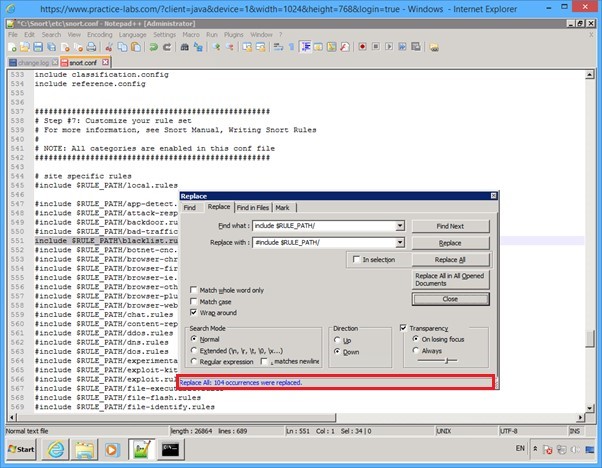The width and height of the screenshot is (602, 468).
Task: Click the Cut scissors icon
Action: 109,47
